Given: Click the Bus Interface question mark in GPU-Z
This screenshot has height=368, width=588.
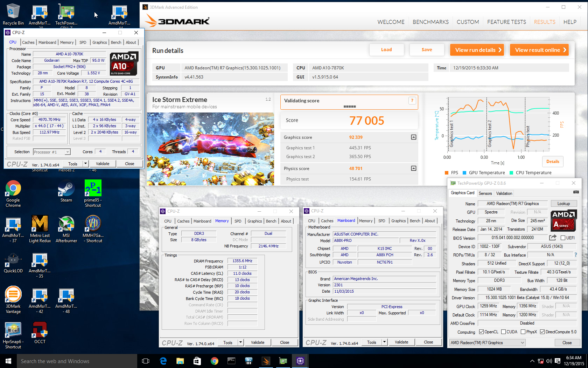Looking at the screenshot, I should point(575,255).
